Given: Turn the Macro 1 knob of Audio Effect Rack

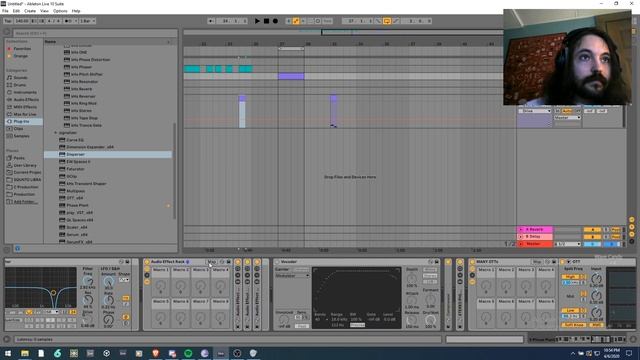Looking at the screenshot, I should point(161,286).
